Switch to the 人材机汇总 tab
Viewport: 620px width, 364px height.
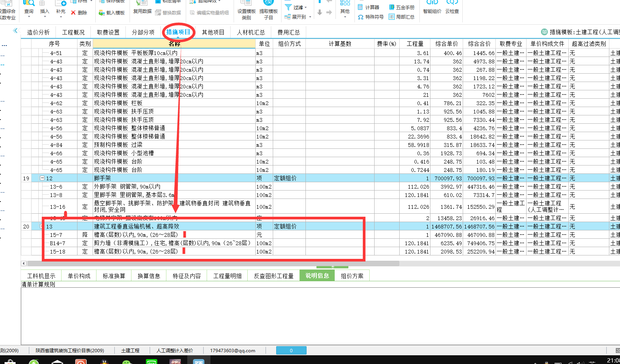(251, 32)
